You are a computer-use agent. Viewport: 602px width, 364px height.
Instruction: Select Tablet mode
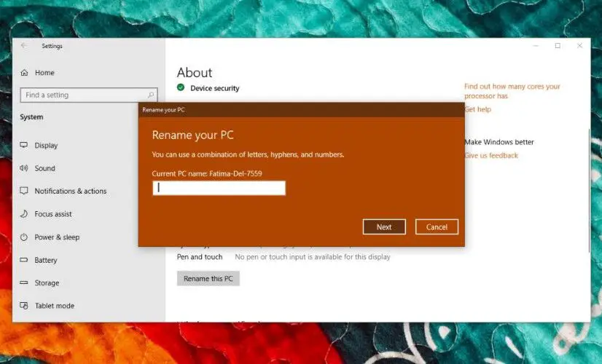pyautogui.click(x=54, y=306)
